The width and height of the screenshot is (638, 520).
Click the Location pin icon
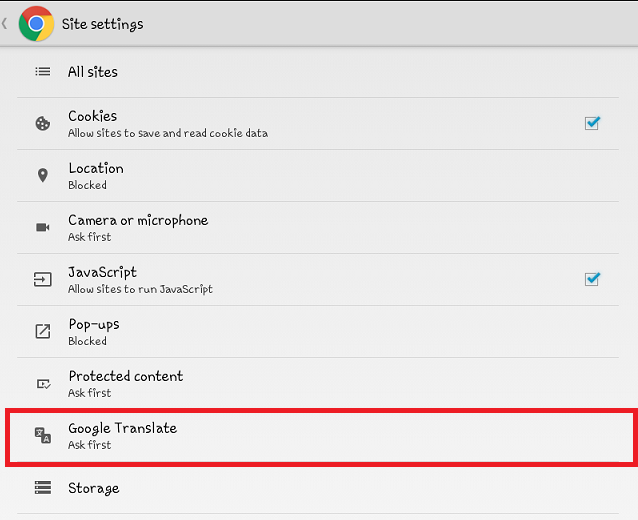pyautogui.click(x=43, y=175)
